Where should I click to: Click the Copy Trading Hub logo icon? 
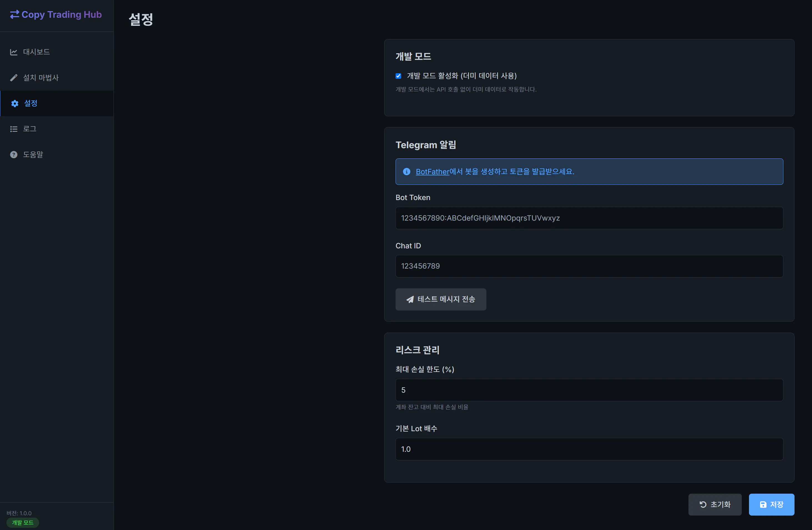[14, 14]
